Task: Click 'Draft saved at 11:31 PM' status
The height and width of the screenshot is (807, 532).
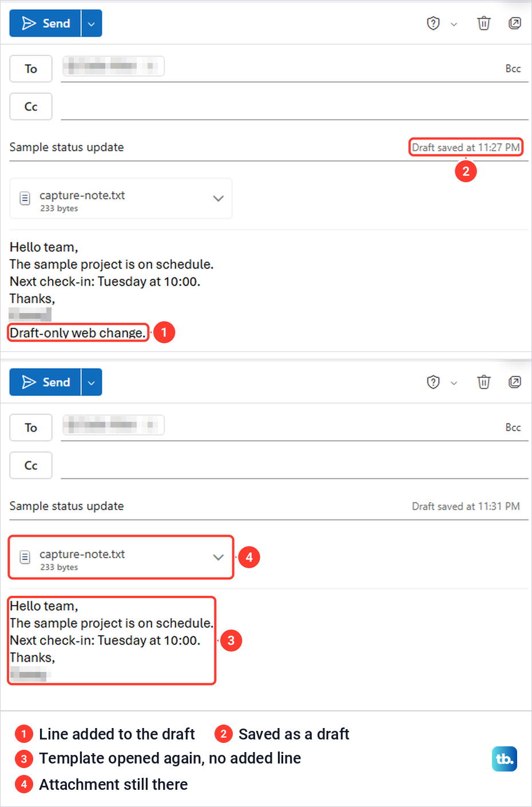Action: 466,506
